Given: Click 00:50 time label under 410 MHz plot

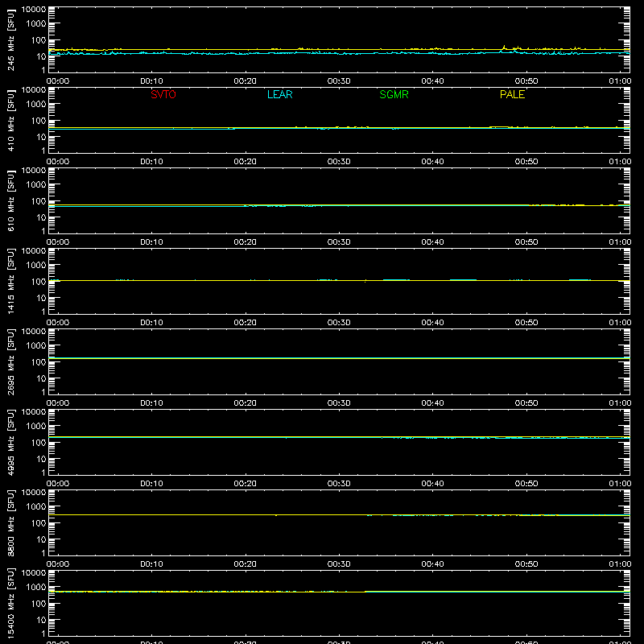Looking at the screenshot, I should pos(526,162).
